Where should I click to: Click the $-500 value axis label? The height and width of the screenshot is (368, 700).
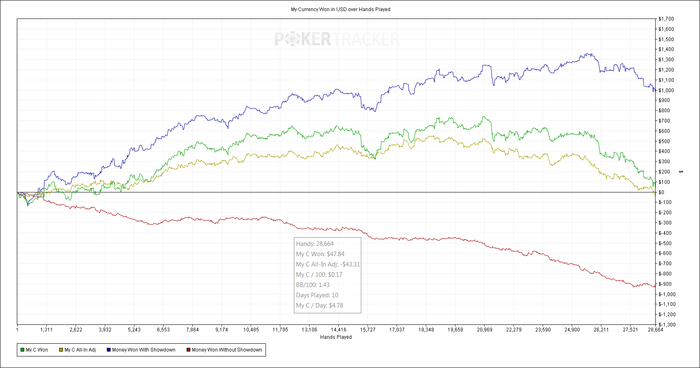pyautogui.click(x=665, y=243)
